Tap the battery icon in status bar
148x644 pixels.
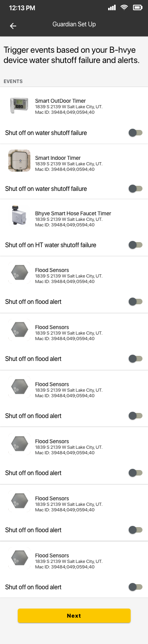click(x=138, y=7)
